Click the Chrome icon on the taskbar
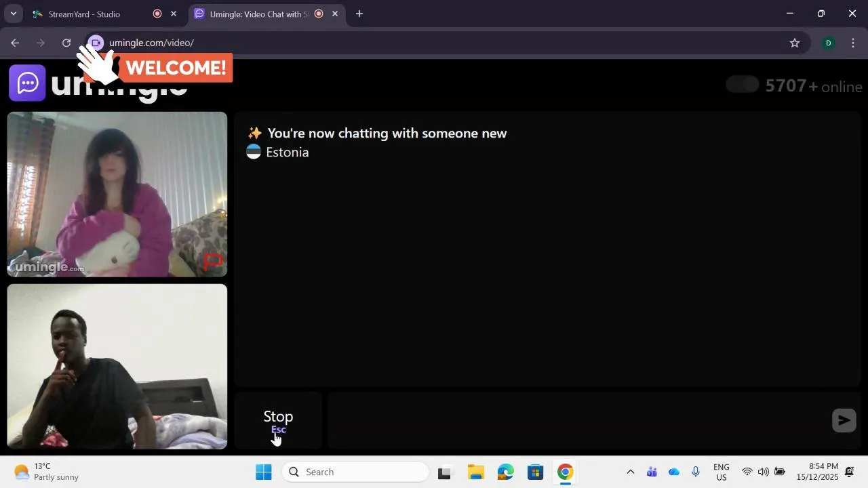Viewport: 868px width, 488px height. (x=566, y=472)
